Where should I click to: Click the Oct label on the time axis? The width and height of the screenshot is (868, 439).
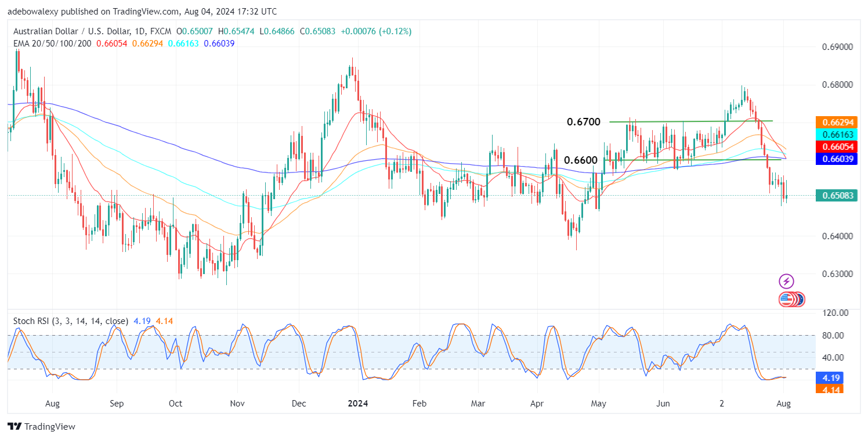(x=176, y=404)
